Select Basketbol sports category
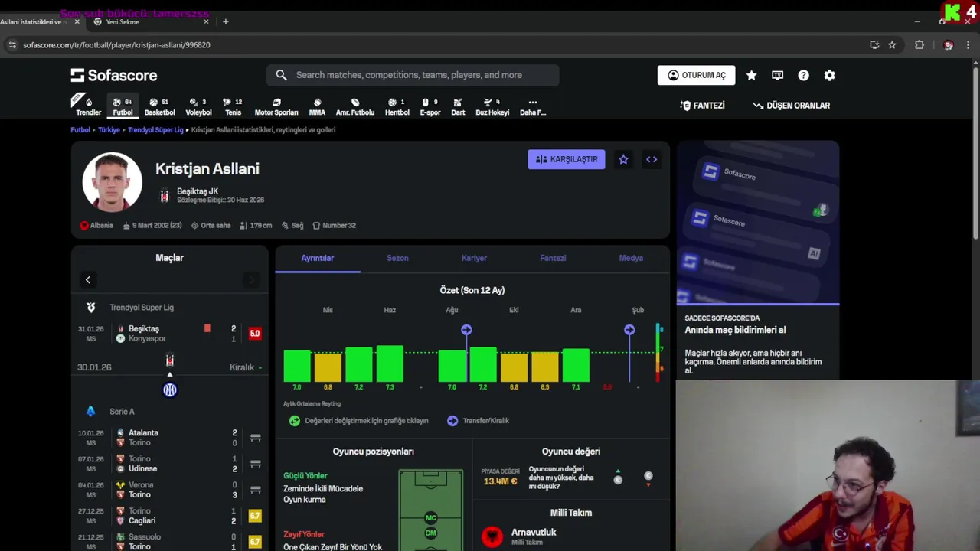Viewport: 980px width, 551px height. 159,106
